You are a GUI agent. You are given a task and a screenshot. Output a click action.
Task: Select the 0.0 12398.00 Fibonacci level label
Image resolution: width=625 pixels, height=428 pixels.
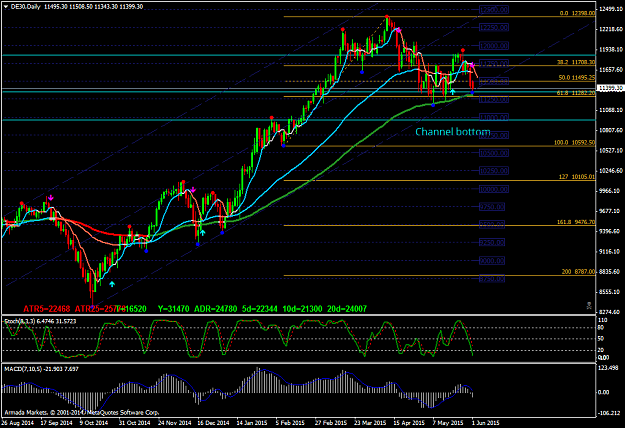click(x=577, y=13)
